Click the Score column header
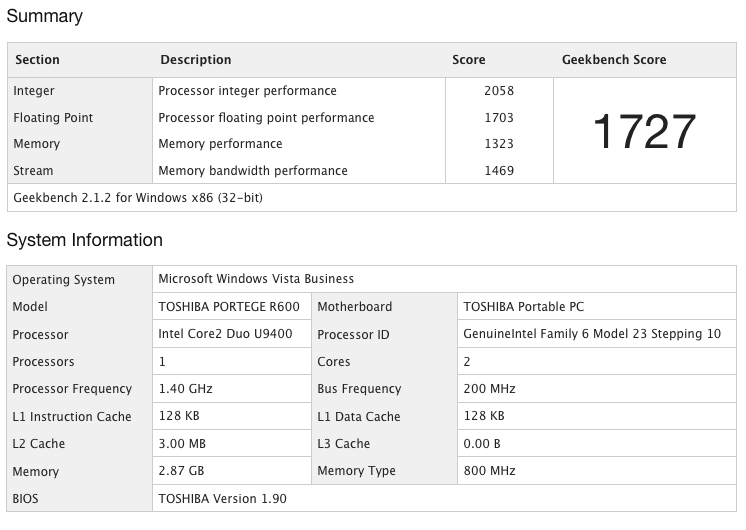 [469, 59]
